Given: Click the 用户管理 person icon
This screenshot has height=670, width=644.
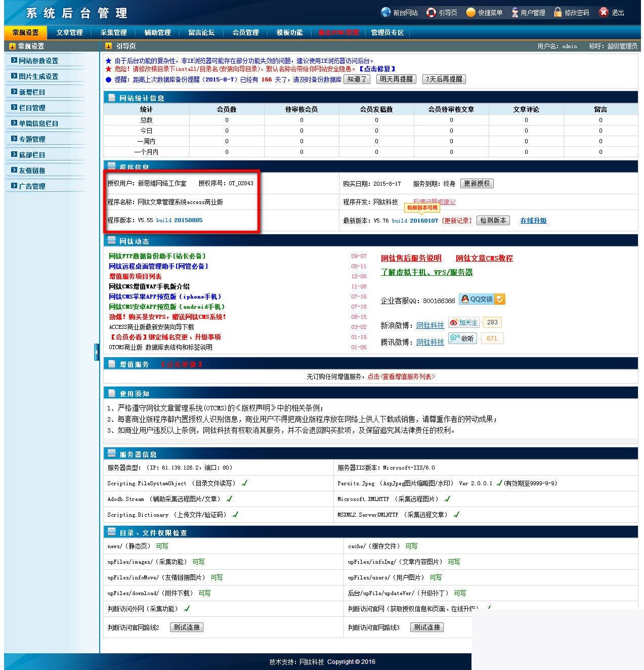Looking at the screenshot, I should pos(514,12).
